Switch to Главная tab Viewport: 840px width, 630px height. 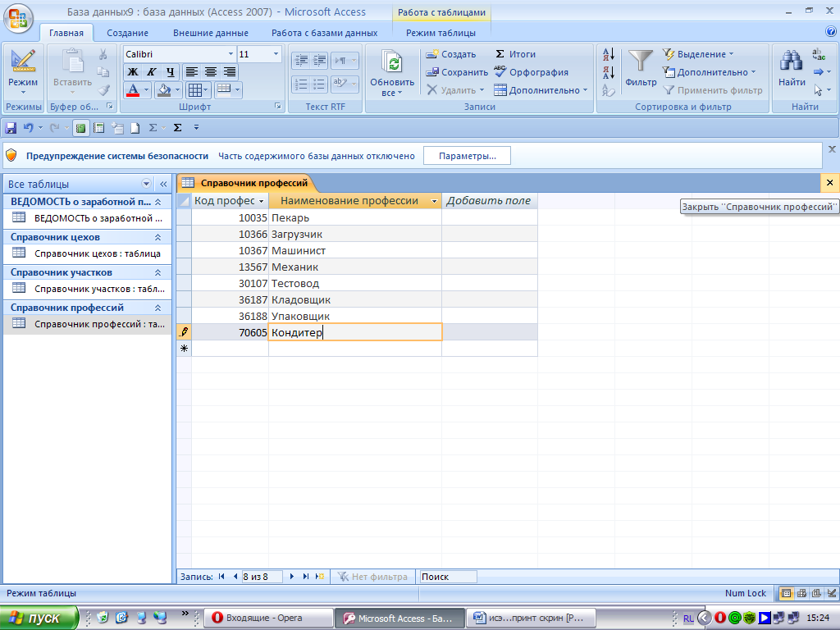(x=66, y=33)
